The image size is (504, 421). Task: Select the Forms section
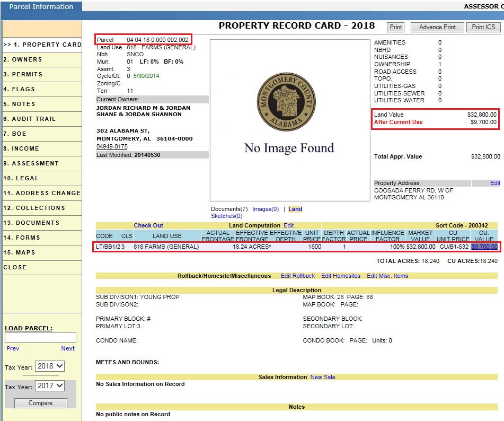(42, 238)
